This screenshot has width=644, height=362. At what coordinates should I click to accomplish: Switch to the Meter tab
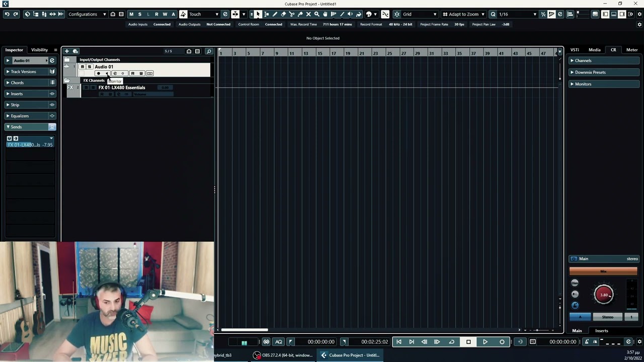point(632,50)
